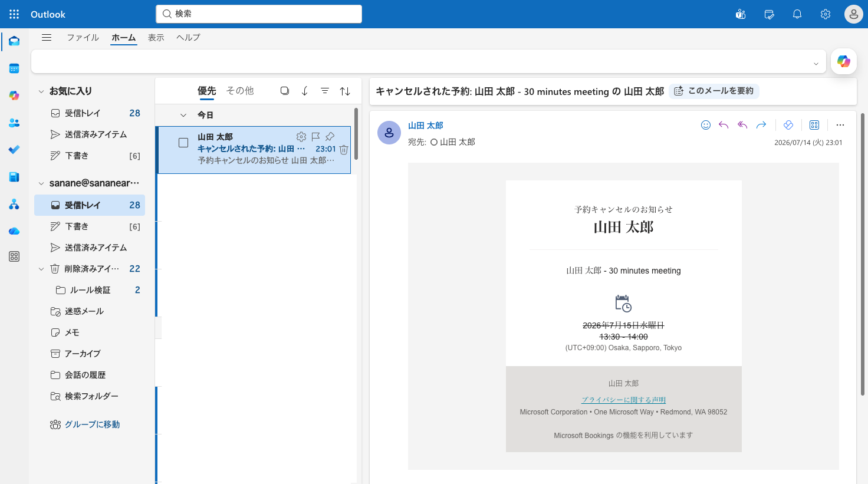The image size is (868, 484).
Task: Open the 迷惑メール folder
Action: 90,311
